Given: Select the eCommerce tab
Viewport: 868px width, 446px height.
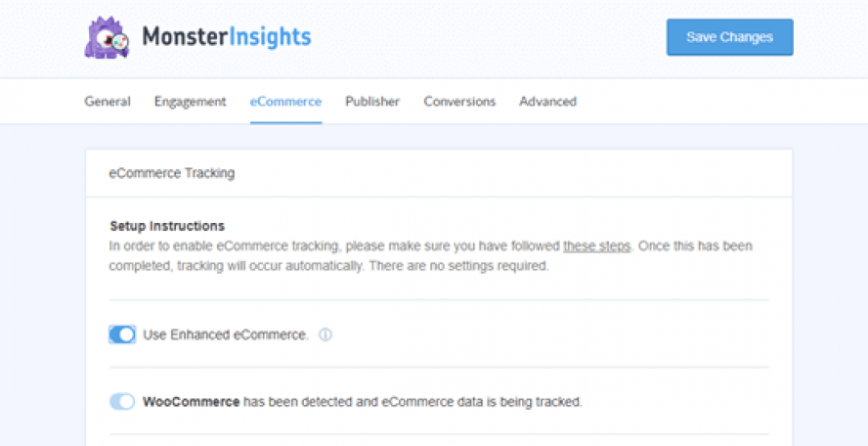Looking at the screenshot, I should [x=285, y=102].
